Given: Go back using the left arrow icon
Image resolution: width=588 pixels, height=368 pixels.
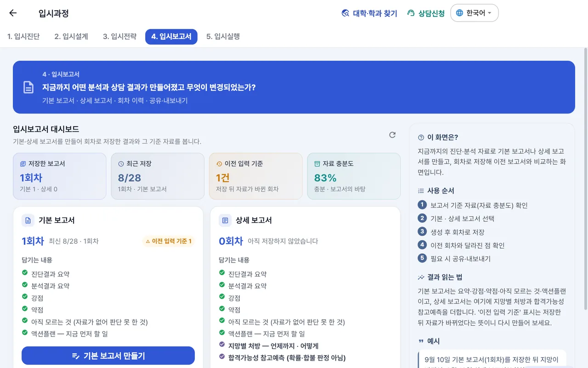Looking at the screenshot, I should point(13,13).
